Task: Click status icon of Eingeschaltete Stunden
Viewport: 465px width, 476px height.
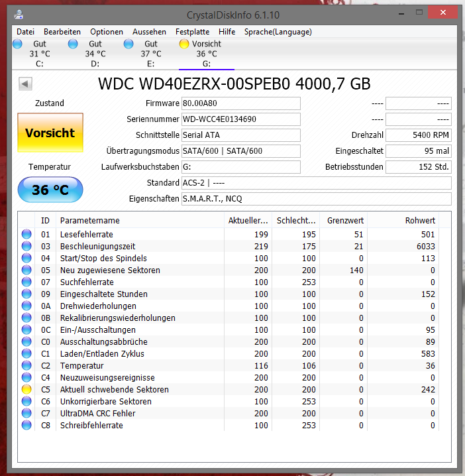Action: tap(26, 294)
